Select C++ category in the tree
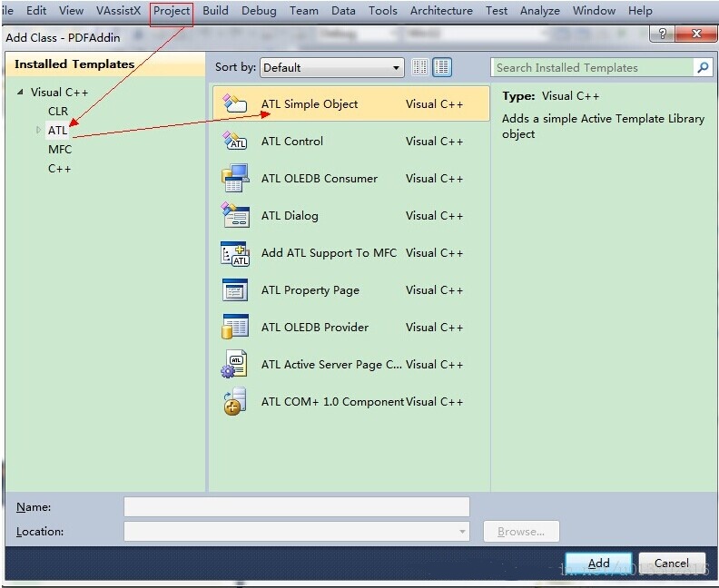Screen dimensions: 719x588 (60, 169)
